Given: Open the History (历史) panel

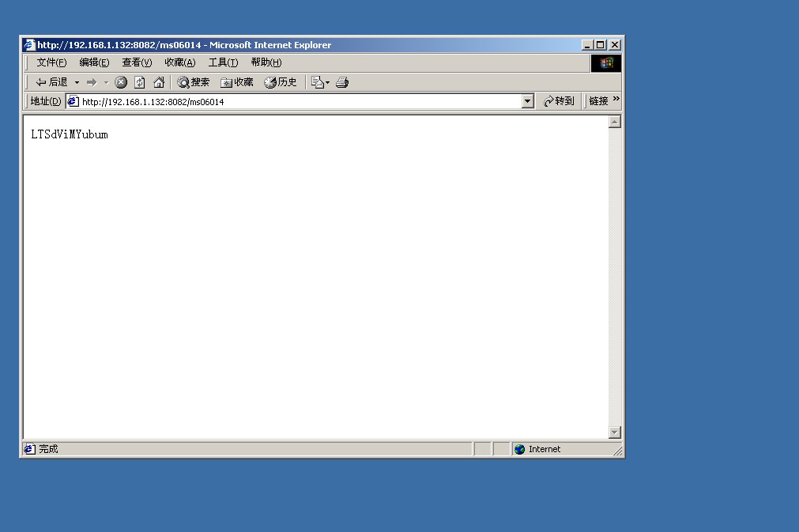Looking at the screenshot, I should pos(281,82).
